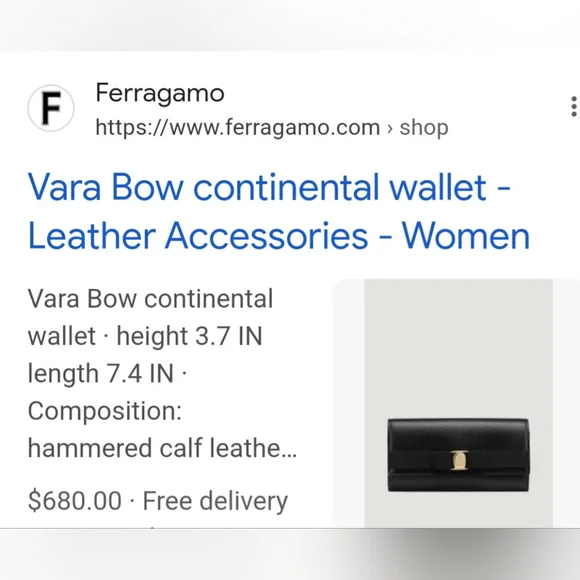Image resolution: width=580 pixels, height=580 pixels.
Task: Click the "Leather Accessories - Women" title line
Action: click(x=279, y=236)
